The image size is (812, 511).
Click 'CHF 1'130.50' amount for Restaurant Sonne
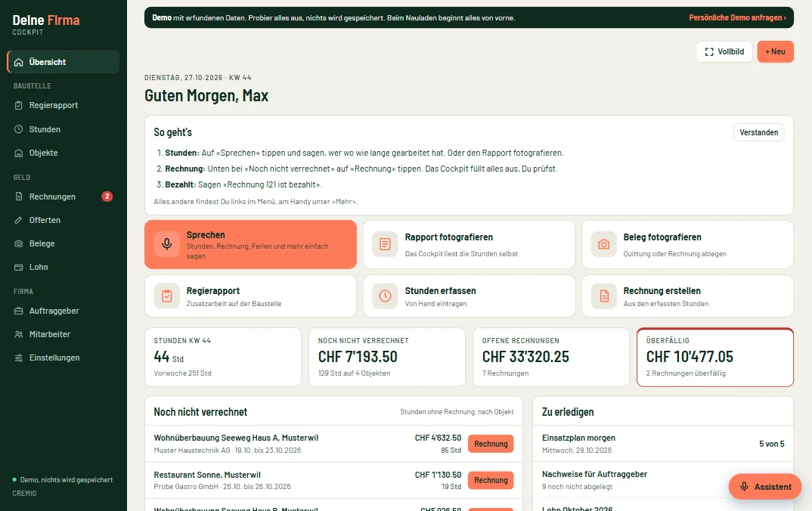tap(438, 475)
